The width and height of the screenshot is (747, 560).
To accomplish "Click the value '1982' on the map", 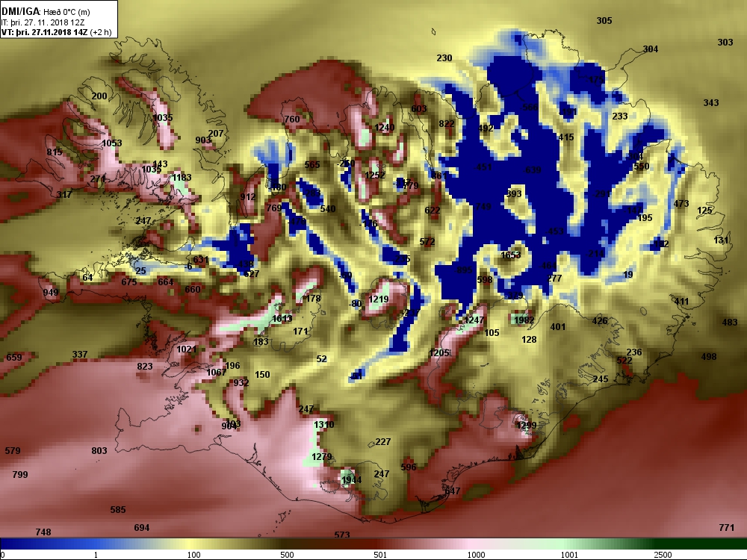I will coord(524,320).
